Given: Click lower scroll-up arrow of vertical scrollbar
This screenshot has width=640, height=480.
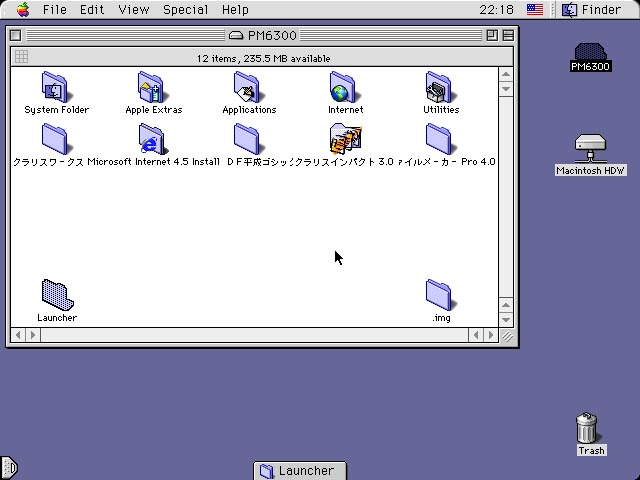Looking at the screenshot, I should click(x=506, y=305).
